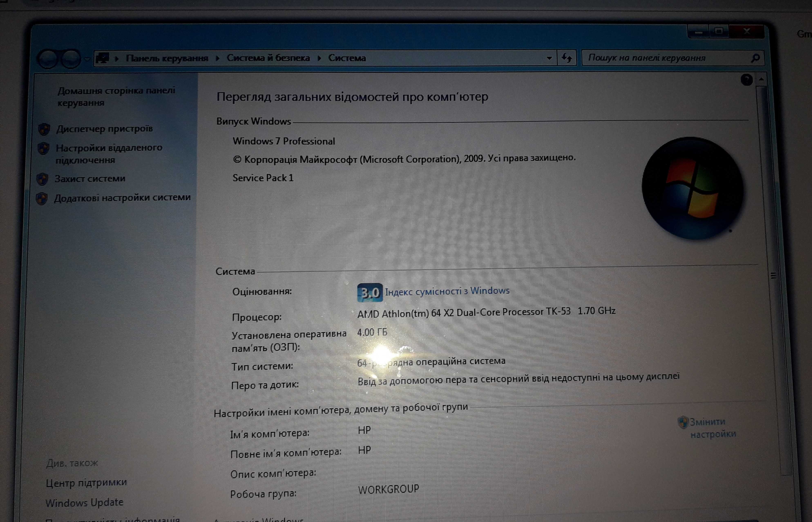Screen dimensions: 812x522
Task: Click 'Windows 7 Professional' edition text
Action: click(284, 141)
